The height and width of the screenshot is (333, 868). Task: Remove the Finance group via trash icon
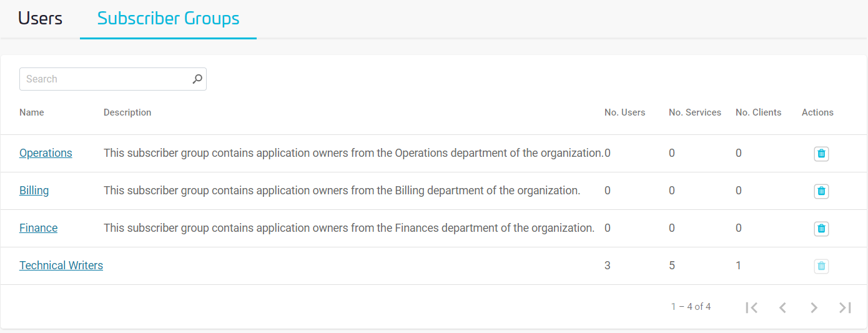click(x=821, y=229)
